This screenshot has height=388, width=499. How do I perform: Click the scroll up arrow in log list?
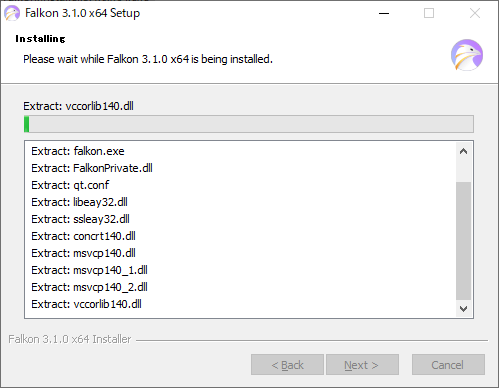point(463,151)
